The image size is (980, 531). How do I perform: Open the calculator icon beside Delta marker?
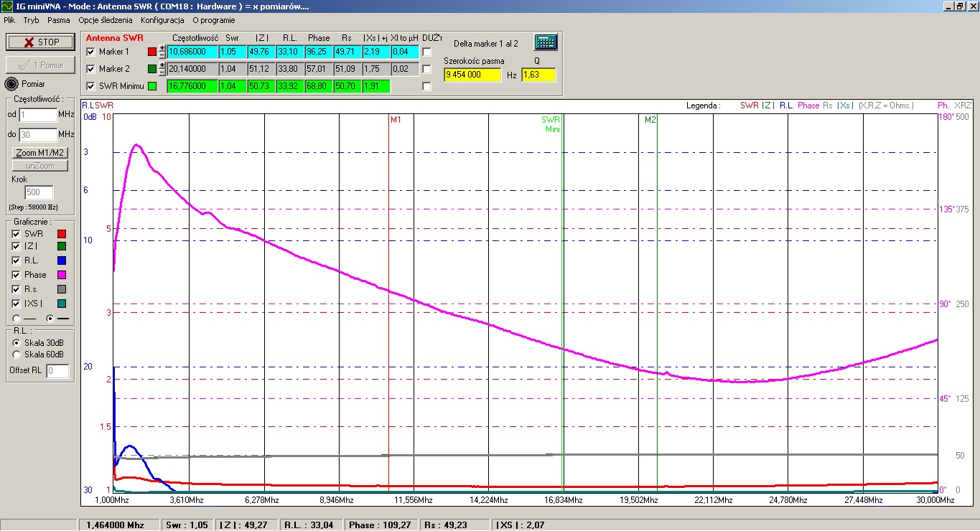click(x=546, y=42)
